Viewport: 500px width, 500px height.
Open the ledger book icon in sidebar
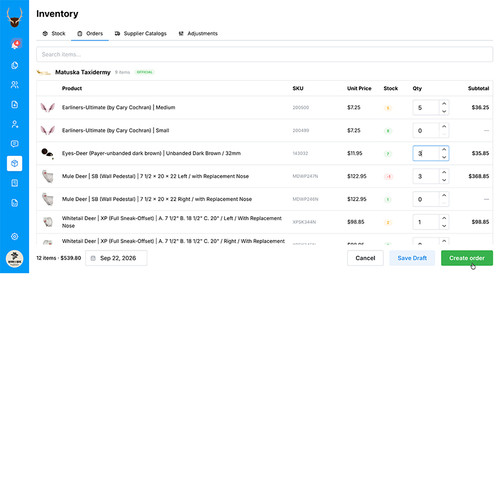[15, 183]
